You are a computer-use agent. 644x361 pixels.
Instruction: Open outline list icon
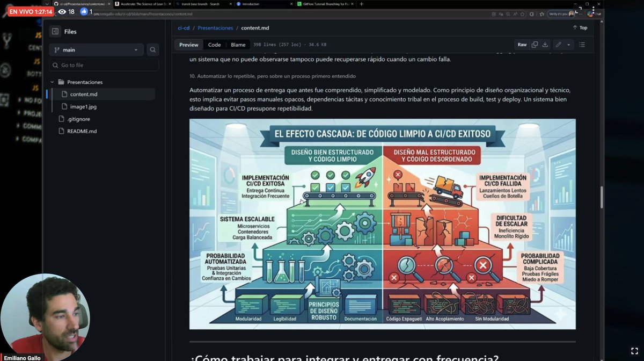tap(582, 45)
